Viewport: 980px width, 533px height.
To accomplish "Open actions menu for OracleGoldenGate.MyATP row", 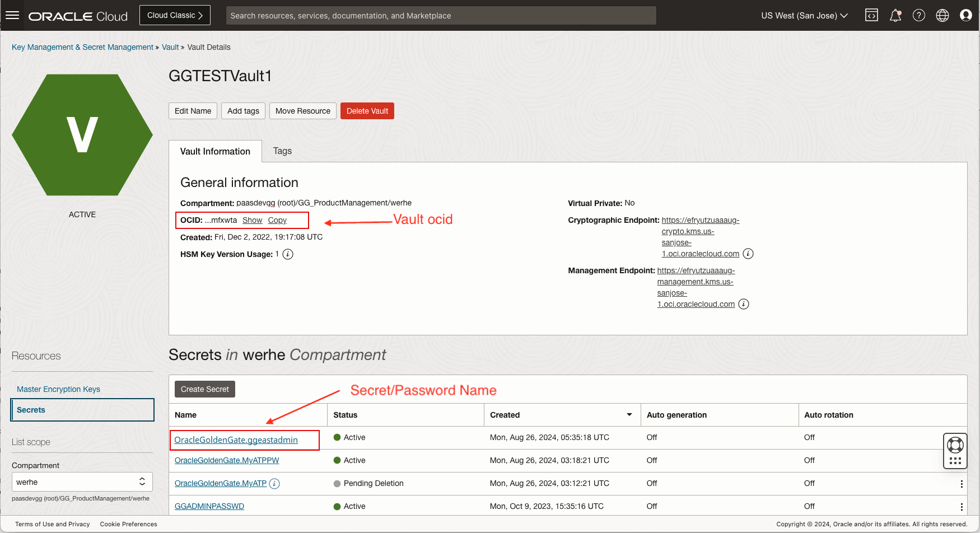I will click(962, 483).
